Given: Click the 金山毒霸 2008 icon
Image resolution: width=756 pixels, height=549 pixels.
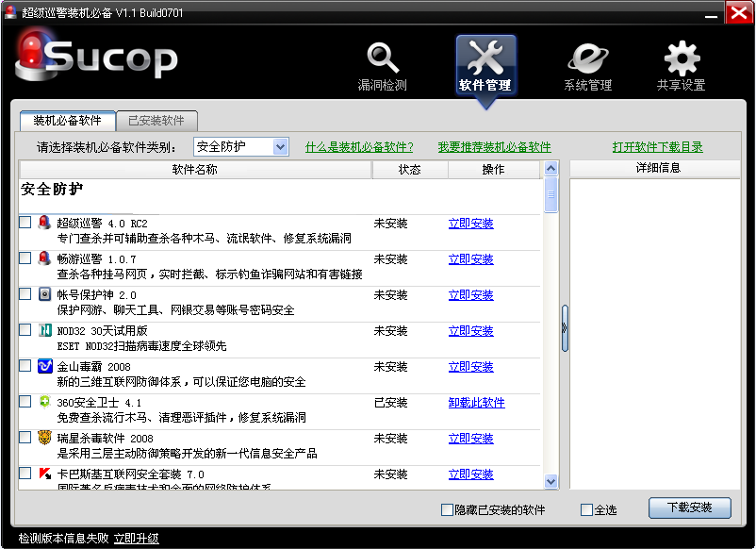Looking at the screenshot, I should pos(44,366).
